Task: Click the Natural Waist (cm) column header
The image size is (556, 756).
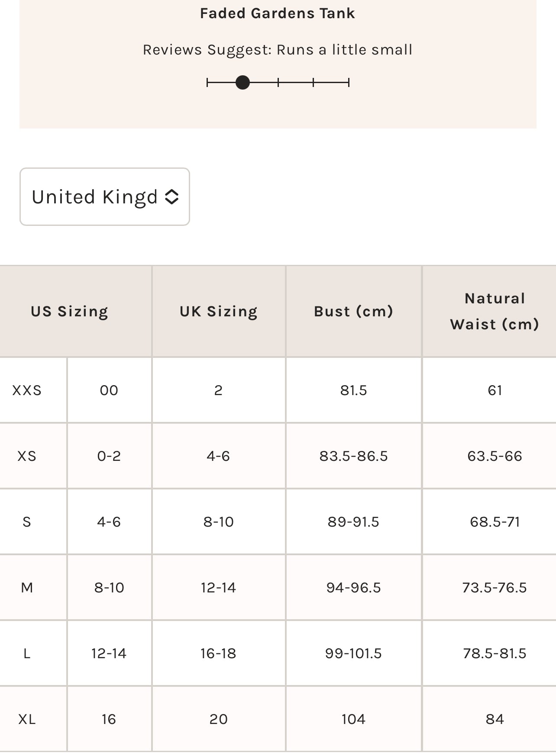Action: pos(495,312)
